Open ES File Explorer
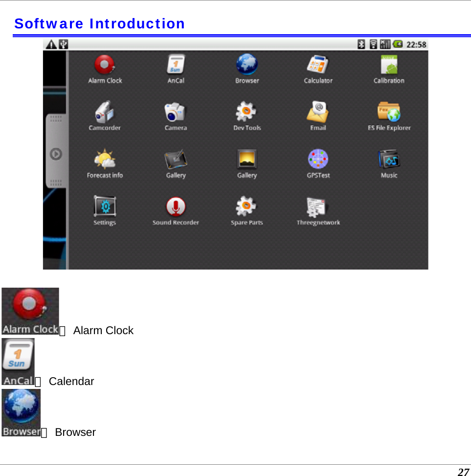 click(x=388, y=112)
